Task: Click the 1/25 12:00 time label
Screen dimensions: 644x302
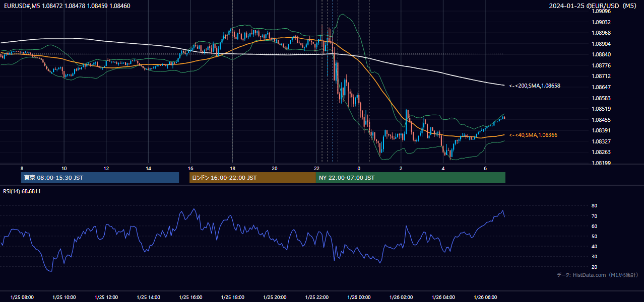Action: 106,297
